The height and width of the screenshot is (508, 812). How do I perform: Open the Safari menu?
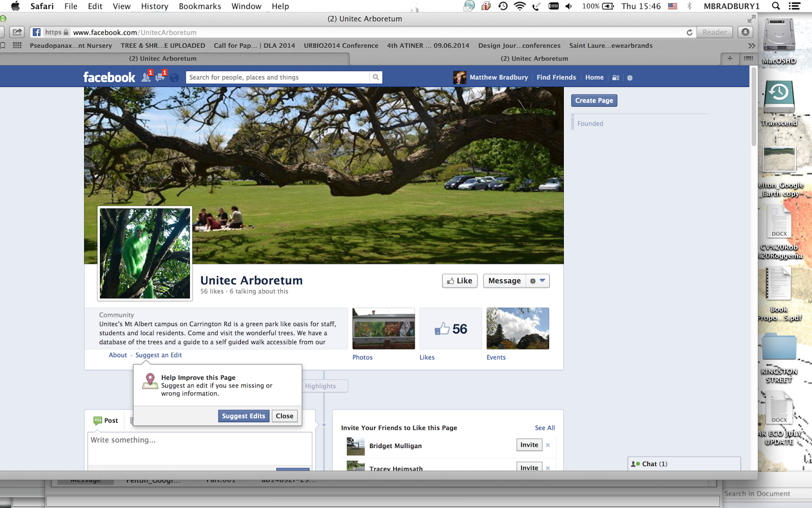pos(42,6)
